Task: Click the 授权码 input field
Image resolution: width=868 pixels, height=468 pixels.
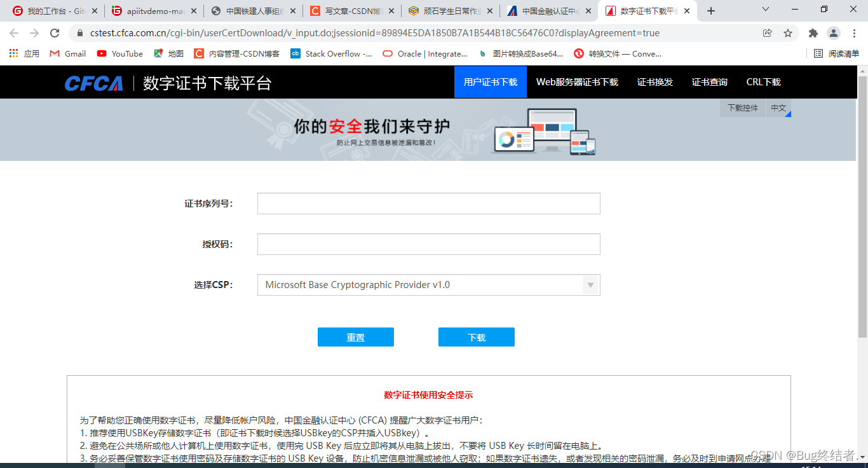Action: click(429, 244)
